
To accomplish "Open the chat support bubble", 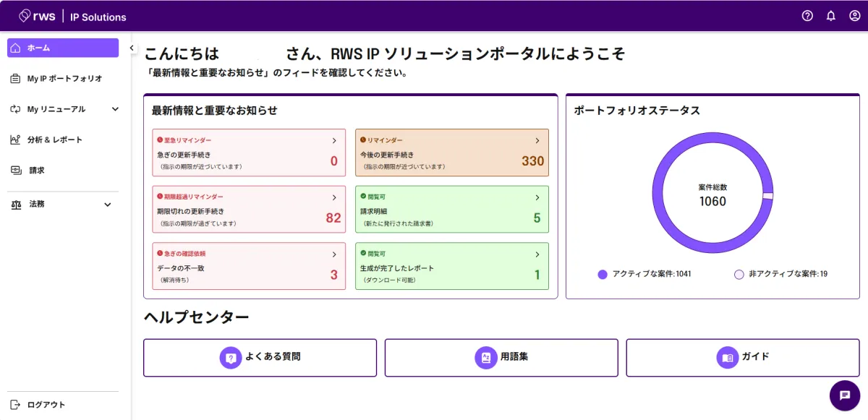I will click(844, 395).
